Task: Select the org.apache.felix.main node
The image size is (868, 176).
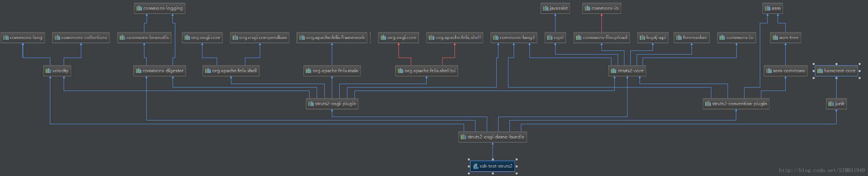Action: pyautogui.click(x=332, y=71)
